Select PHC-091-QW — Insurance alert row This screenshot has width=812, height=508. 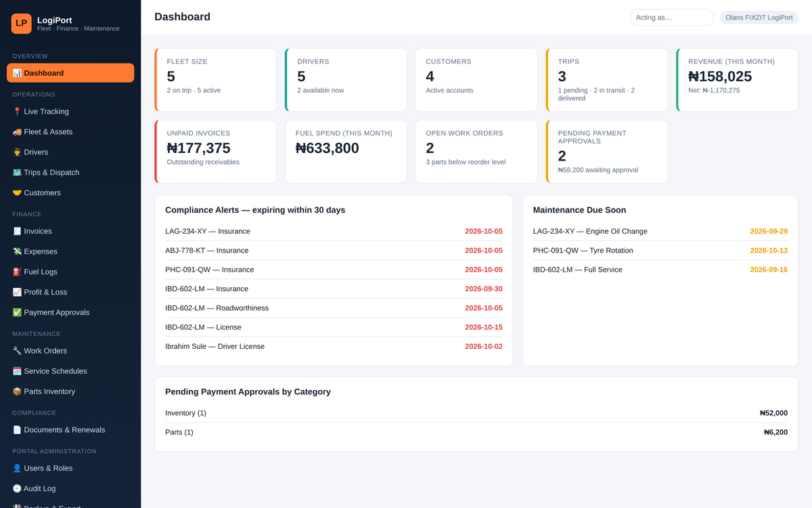coord(334,270)
